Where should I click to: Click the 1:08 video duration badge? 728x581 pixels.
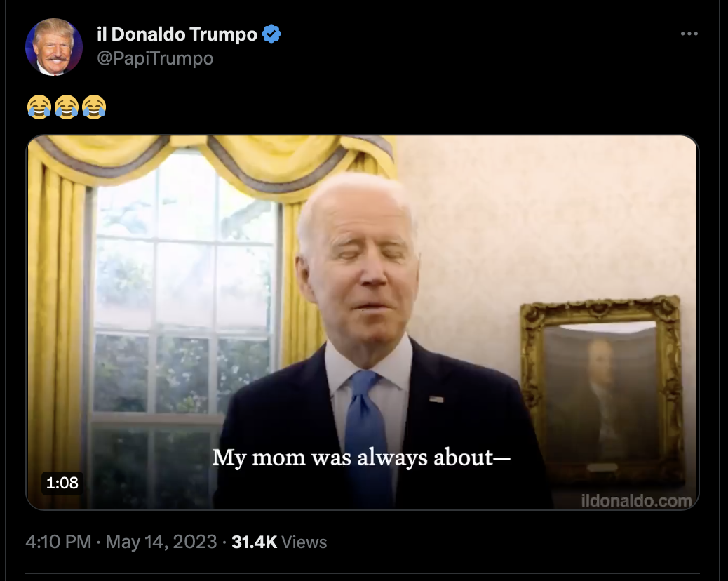(62, 483)
